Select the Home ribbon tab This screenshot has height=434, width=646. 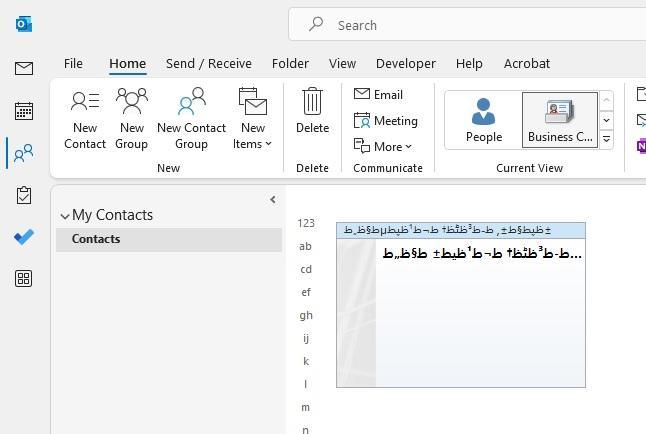(128, 63)
